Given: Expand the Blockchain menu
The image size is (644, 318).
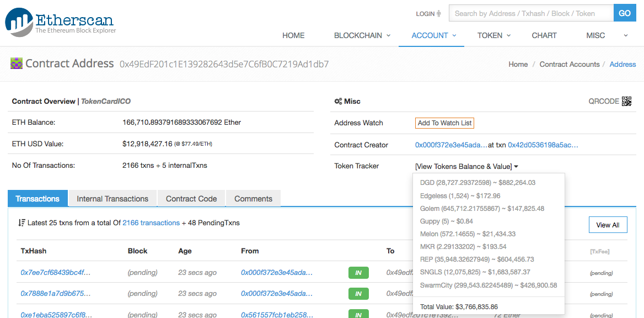Looking at the screenshot, I should click(362, 35).
